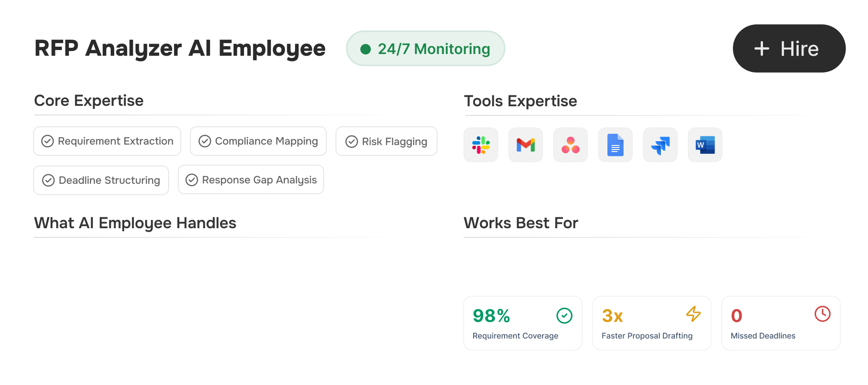Click the Slack icon in Tools Expertise
This screenshot has height=385, width=868.
[x=481, y=145]
